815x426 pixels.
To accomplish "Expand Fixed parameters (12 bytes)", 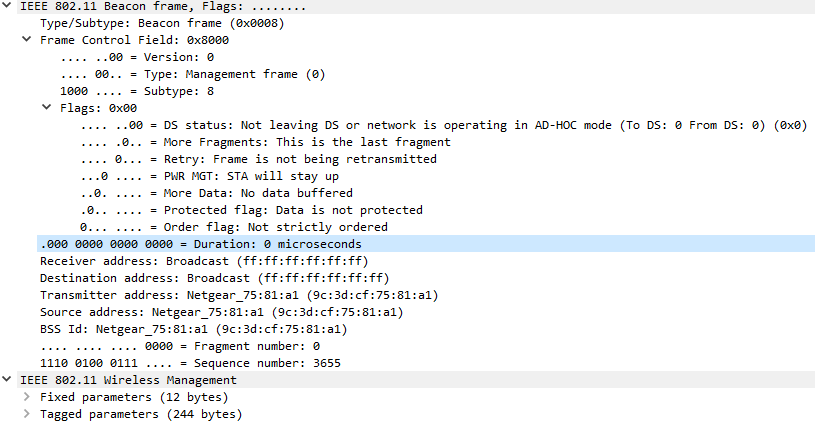I will pyautogui.click(x=27, y=397).
